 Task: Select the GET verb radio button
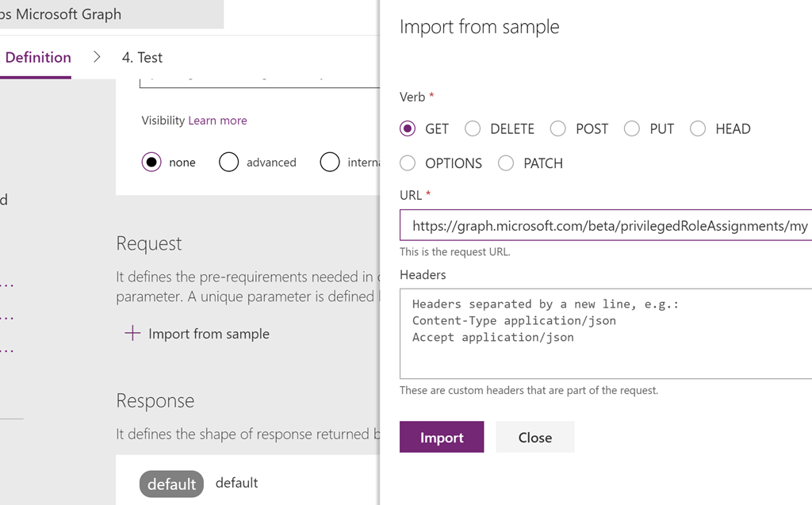pos(408,128)
